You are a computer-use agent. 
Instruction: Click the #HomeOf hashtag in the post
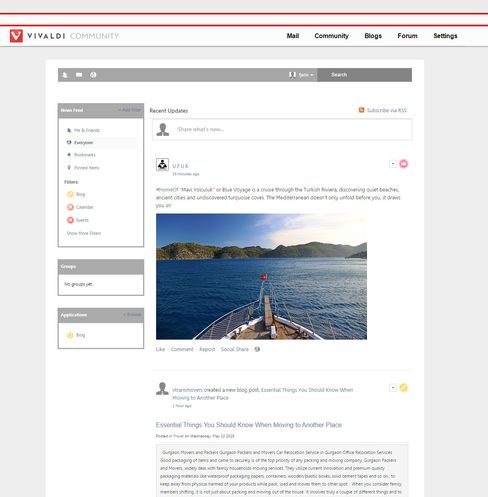coord(167,190)
